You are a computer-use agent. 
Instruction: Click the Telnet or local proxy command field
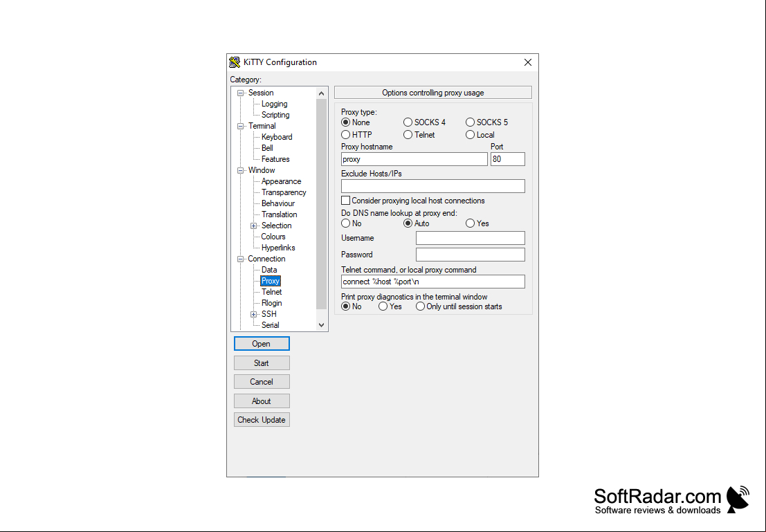click(x=433, y=282)
